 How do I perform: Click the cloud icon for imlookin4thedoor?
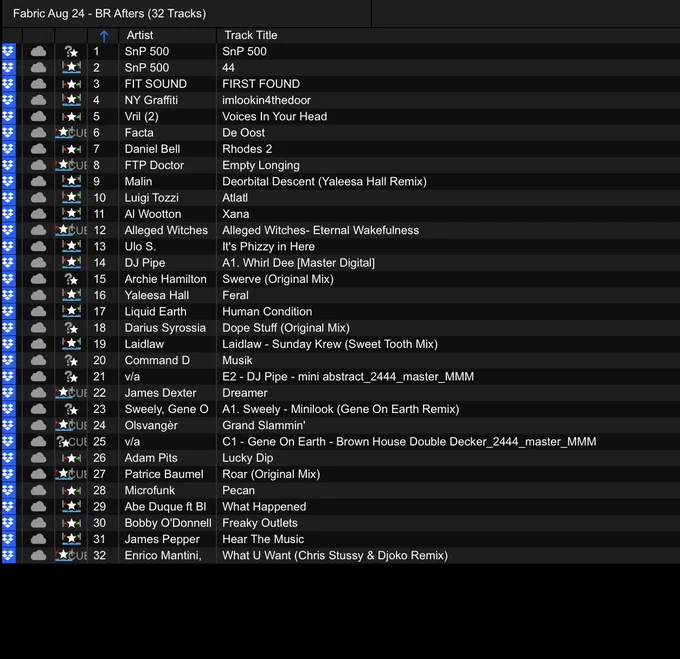coord(39,100)
